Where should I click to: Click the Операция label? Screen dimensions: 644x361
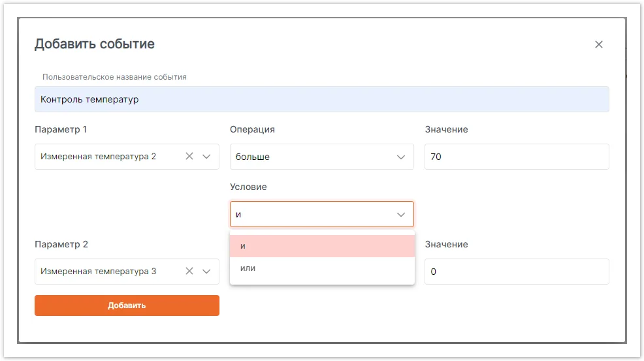pyautogui.click(x=252, y=129)
